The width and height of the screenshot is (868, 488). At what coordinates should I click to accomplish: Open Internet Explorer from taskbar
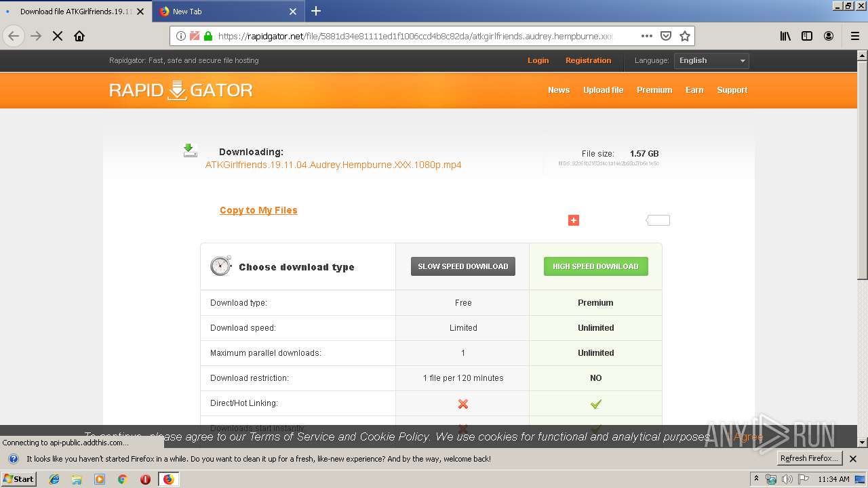pos(54,479)
